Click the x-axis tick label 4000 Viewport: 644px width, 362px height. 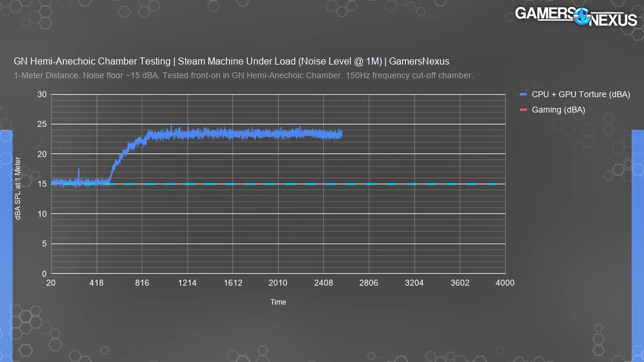click(x=505, y=283)
